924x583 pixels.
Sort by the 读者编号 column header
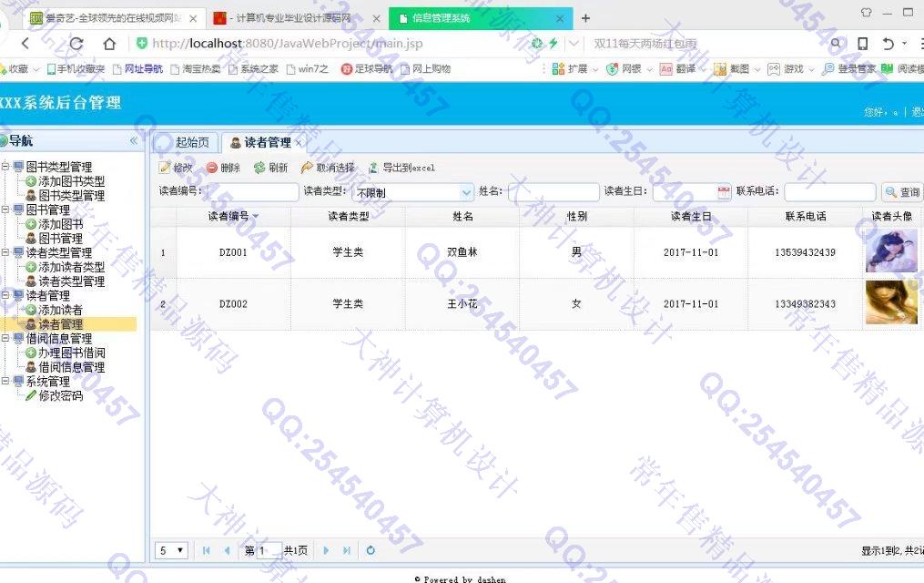click(228, 217)
